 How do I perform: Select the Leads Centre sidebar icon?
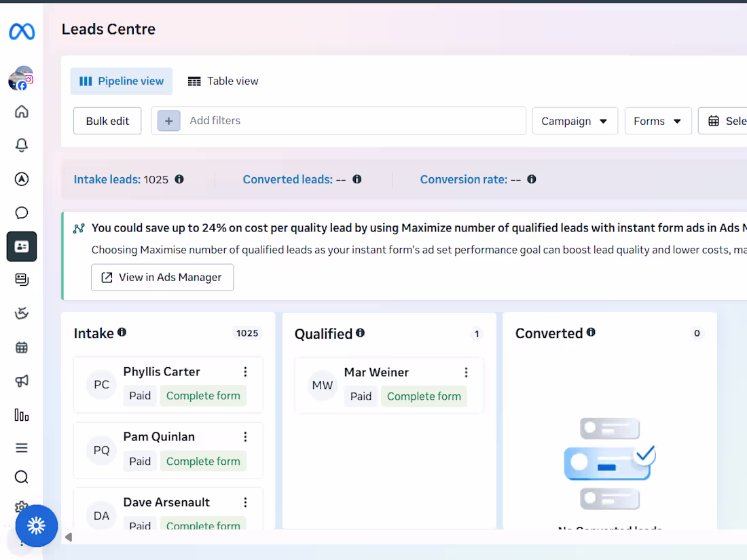point(22,246)
